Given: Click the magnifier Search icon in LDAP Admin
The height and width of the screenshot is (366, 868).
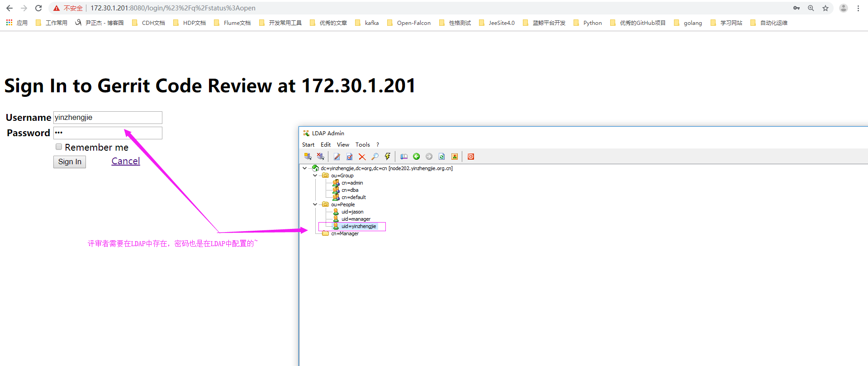Looking at the screenshot, I should point(375,157).
